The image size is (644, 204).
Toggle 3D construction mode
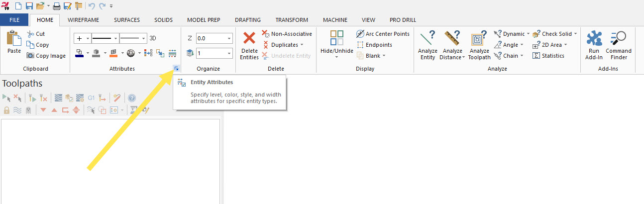(x=153, y=38)
